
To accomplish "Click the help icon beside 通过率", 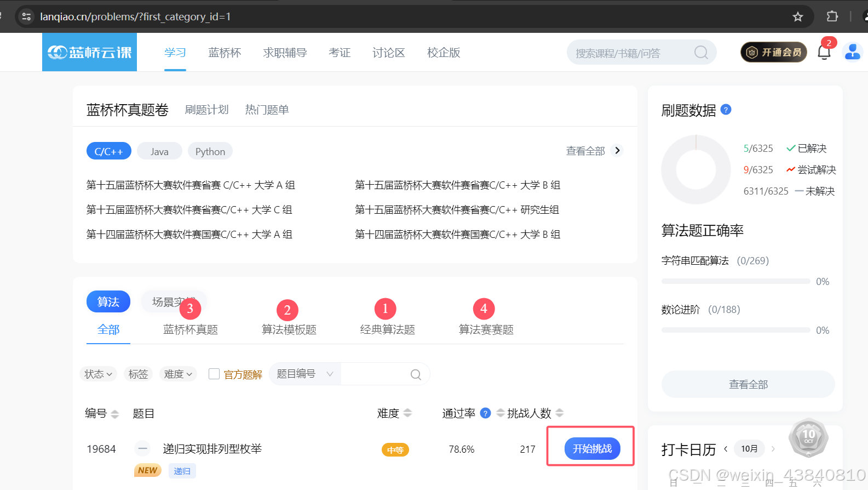I will point(485,413).
